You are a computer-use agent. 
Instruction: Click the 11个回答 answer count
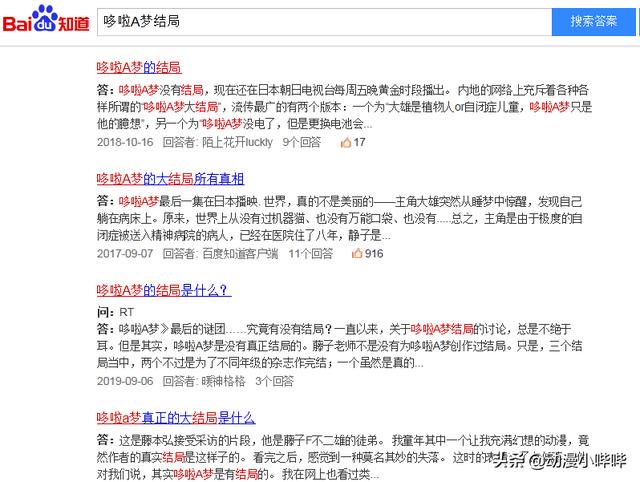(311, 254)
